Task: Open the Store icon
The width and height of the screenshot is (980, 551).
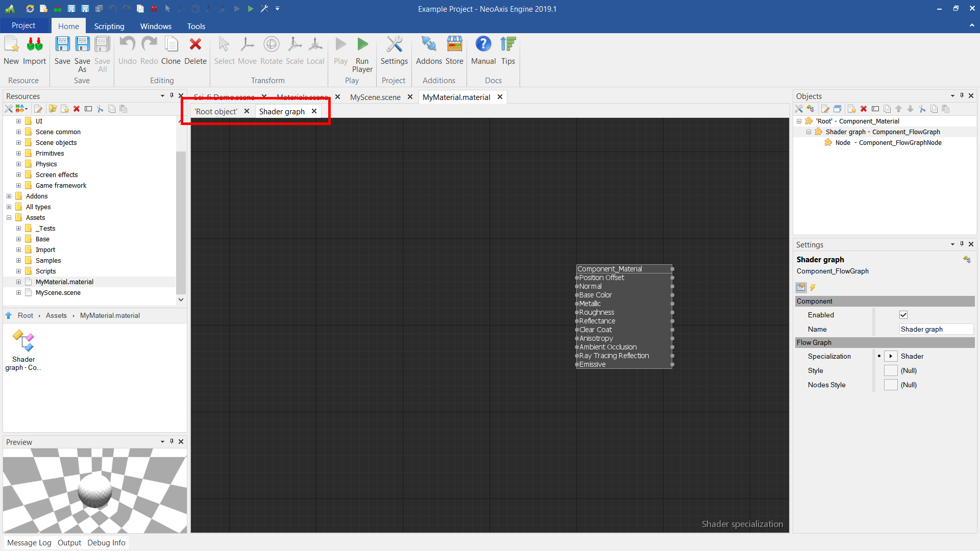Action: pyautogui.click(x=454, y=45)
